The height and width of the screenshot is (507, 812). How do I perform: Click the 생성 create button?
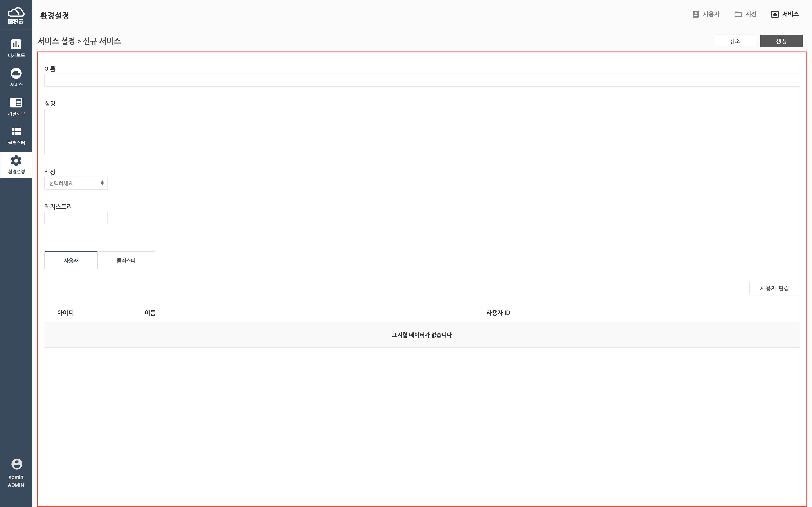click(x=781, y=41)
